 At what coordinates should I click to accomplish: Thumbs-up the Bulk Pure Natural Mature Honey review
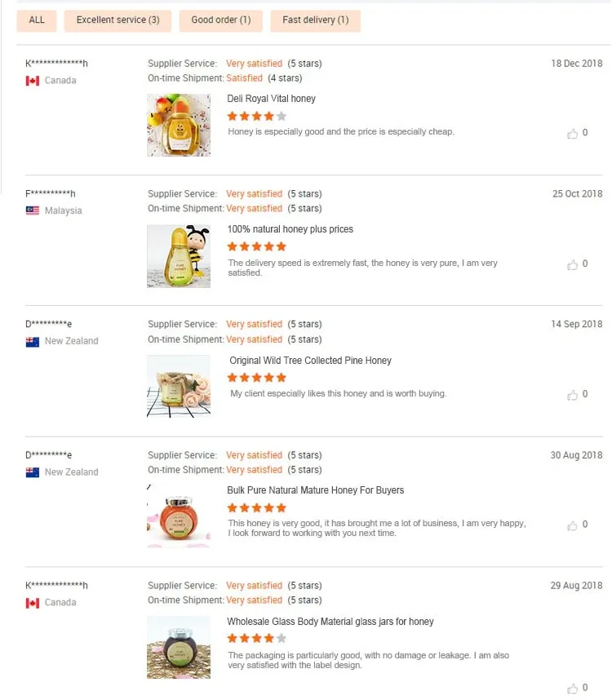573,525
